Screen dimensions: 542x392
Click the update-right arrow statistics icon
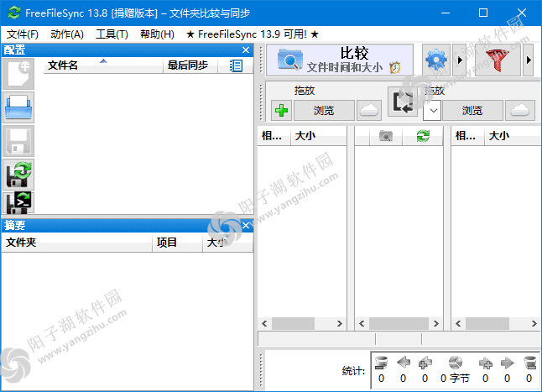(507, 363)
